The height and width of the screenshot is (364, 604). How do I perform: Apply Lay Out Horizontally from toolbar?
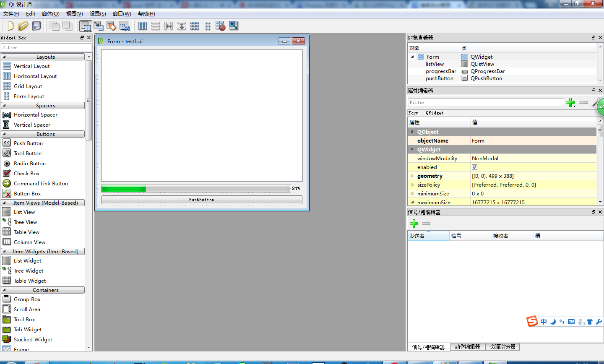(x=143, y=26)
